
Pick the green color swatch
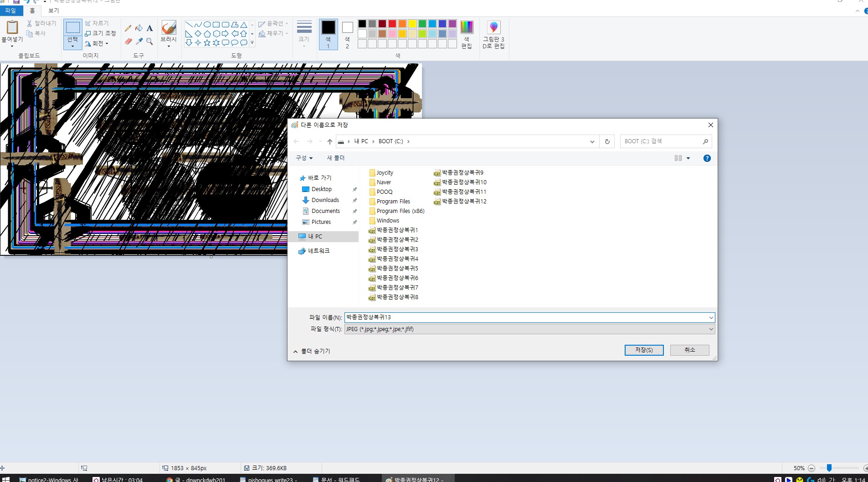click(422, 24)
